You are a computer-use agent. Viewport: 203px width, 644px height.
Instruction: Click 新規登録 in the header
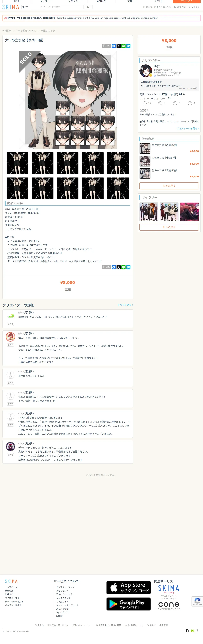(x=180, y=7)
